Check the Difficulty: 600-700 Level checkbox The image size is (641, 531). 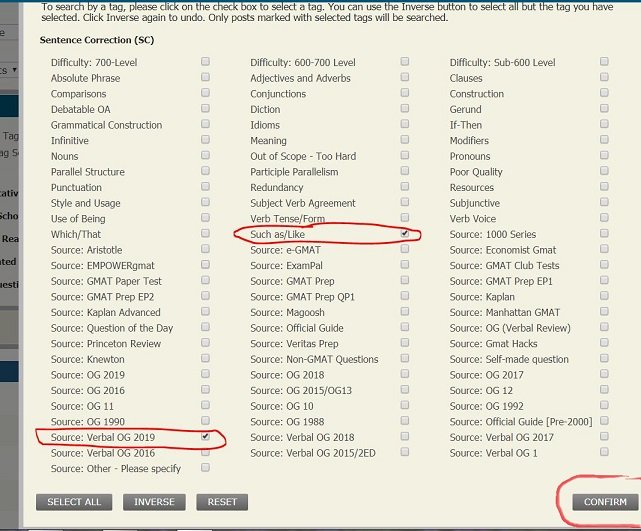tap(405, 61)
